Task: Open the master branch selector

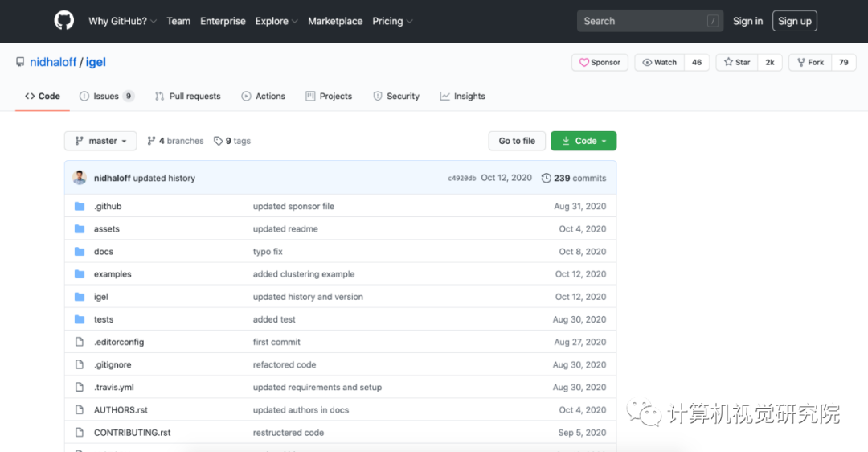Action: pyautogui.click(x=100, y=141)
